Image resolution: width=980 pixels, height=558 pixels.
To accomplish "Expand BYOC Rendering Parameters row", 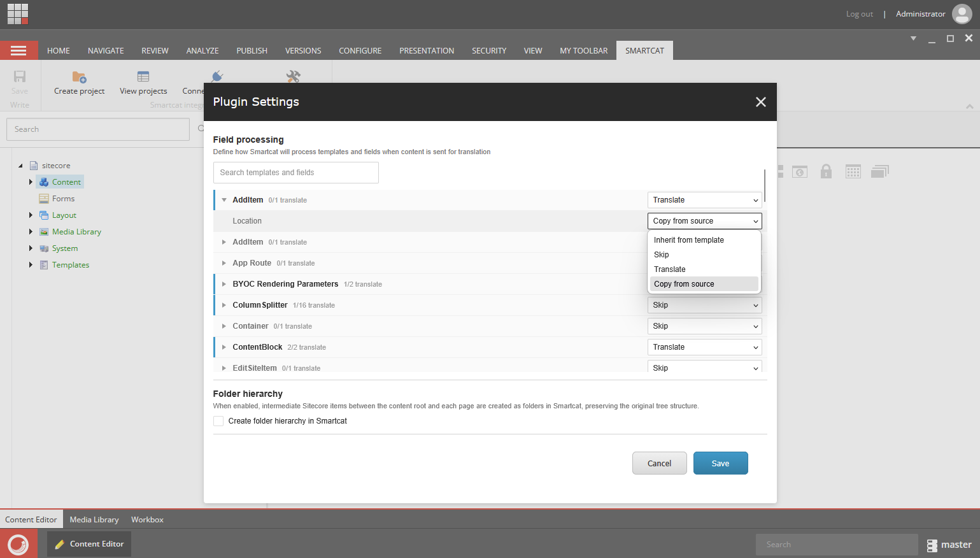I will point(224,284).
